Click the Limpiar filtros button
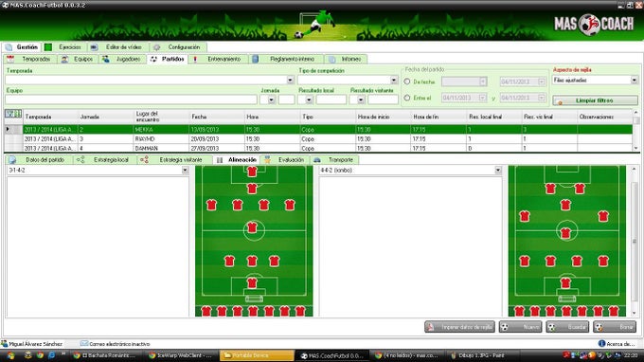The height and width of the screenshot is (362, 644). [595, 100]
